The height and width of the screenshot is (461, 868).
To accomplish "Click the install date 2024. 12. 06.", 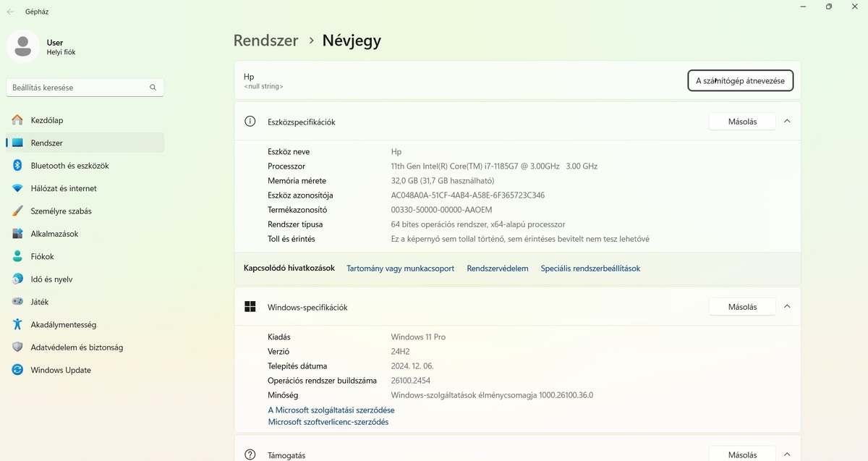I will click(412, 366).
